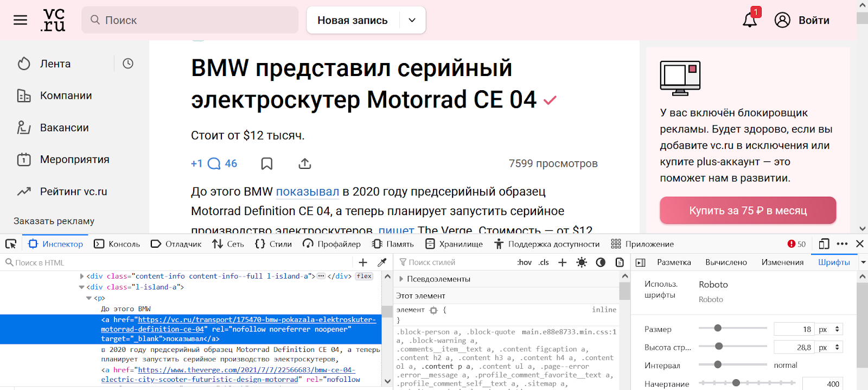
Task: Open the hamburger menu on vc.ru
Action: point(20,20)
